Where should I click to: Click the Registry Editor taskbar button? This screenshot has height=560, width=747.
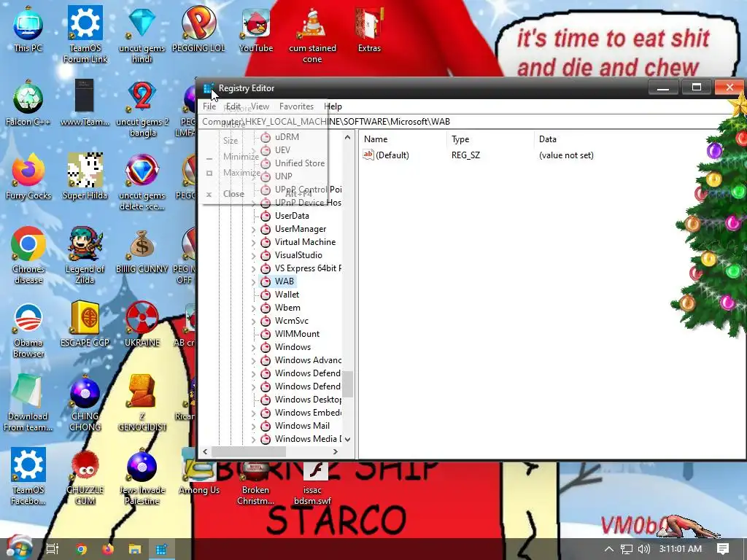pos(161,549)
